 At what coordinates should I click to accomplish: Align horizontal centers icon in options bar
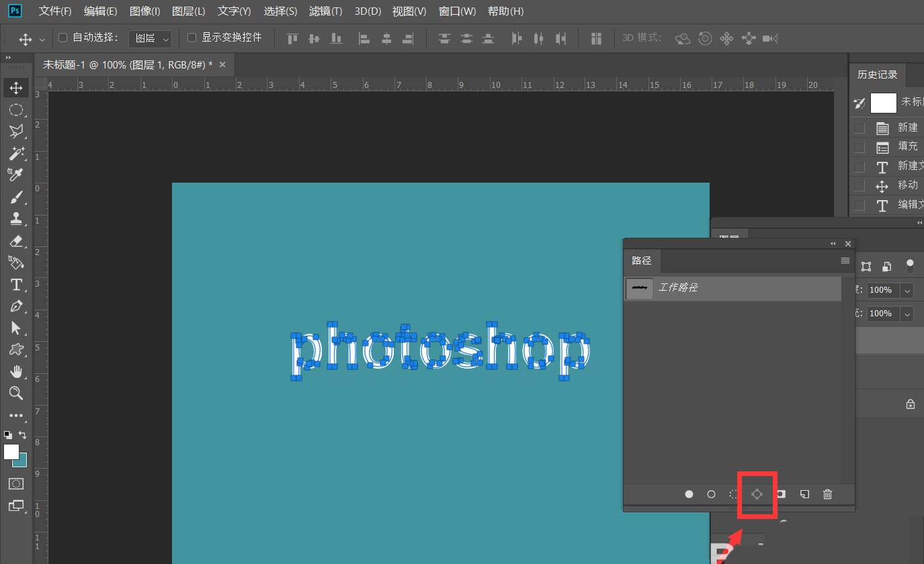pyautogui.click(x=386, y=38)
